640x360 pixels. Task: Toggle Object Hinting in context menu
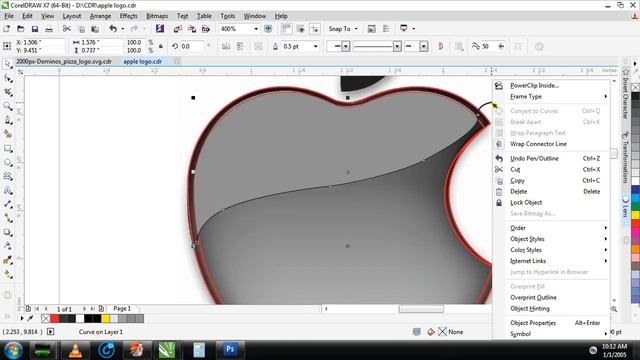point(530,309)
